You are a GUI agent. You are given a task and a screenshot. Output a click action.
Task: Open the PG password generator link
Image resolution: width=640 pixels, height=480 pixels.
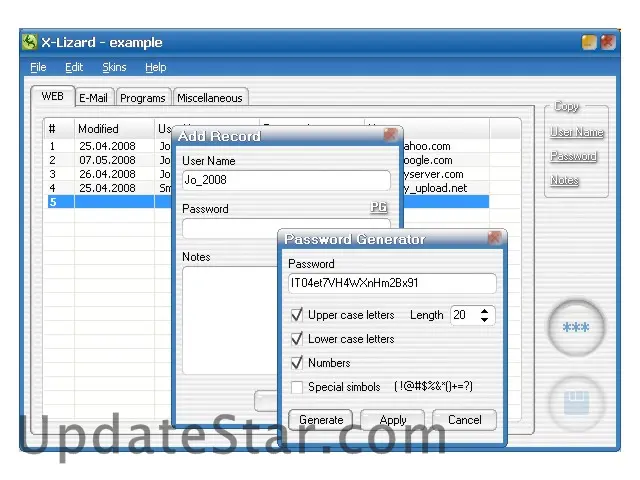click(x=378, y=207)
